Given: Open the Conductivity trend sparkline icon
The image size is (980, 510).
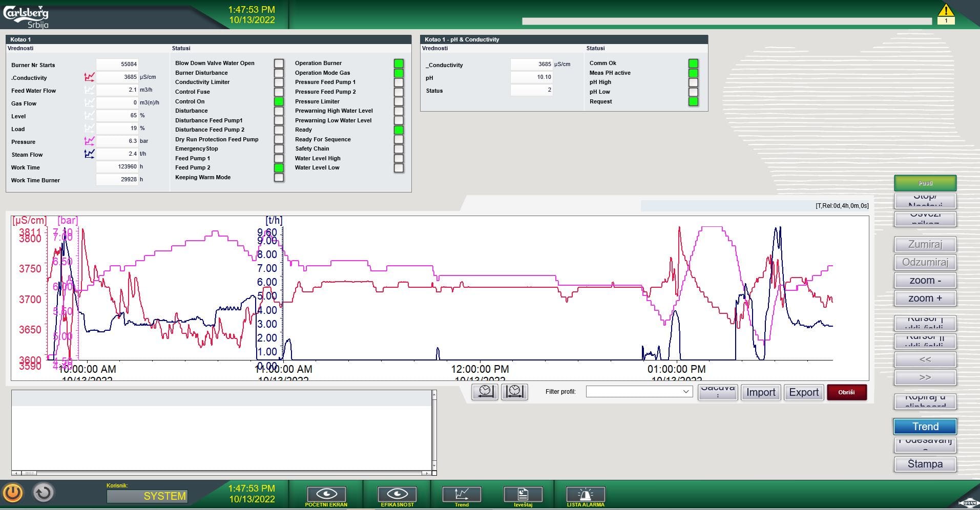Looking at the screenshot, I should (x=89, y=77).
